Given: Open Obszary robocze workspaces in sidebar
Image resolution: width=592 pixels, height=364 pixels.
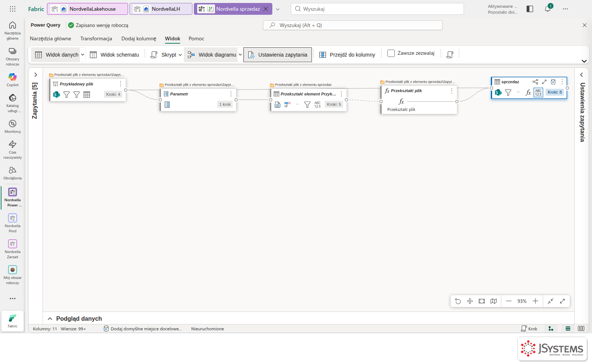Looking at the screenshot, I should tap(13, 56).
